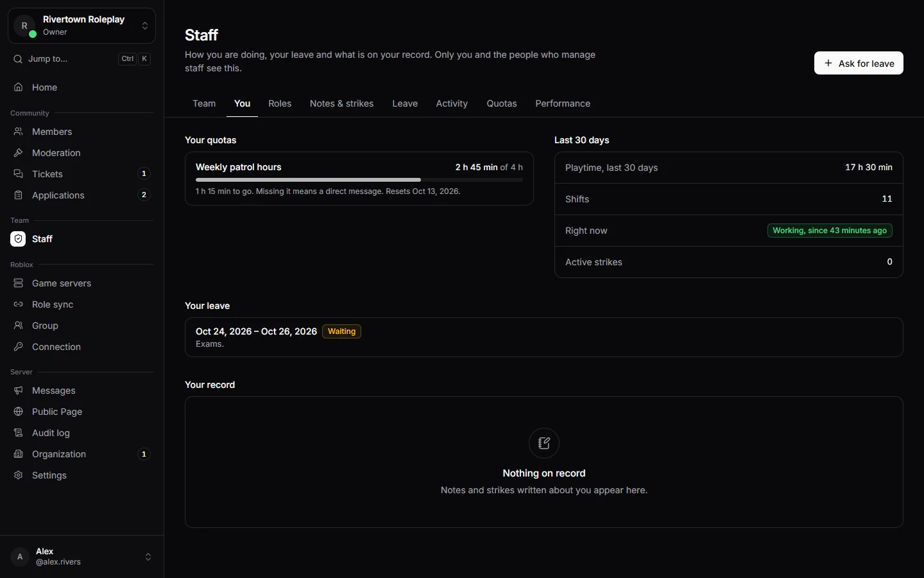The width and height of the screenshot is (924, 578).
Task: Select the You tab
Action: point(242,103)
